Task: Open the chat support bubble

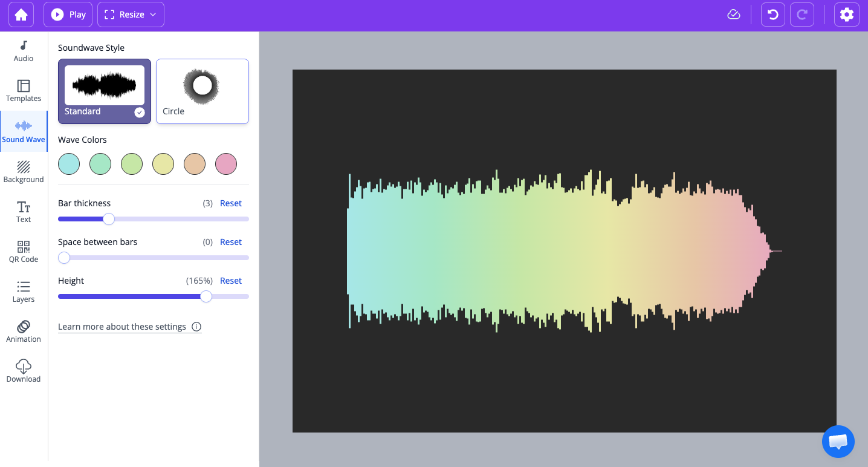Action: coord(838,442)
